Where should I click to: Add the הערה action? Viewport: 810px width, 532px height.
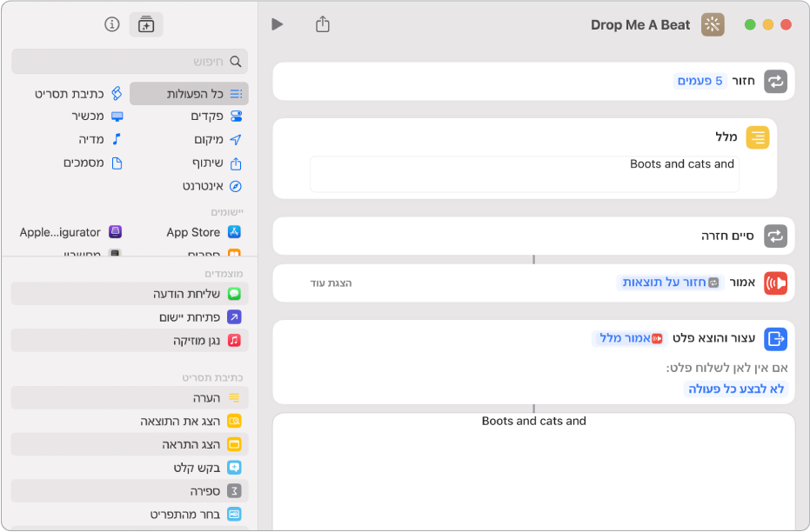click(x=130, y=398)
